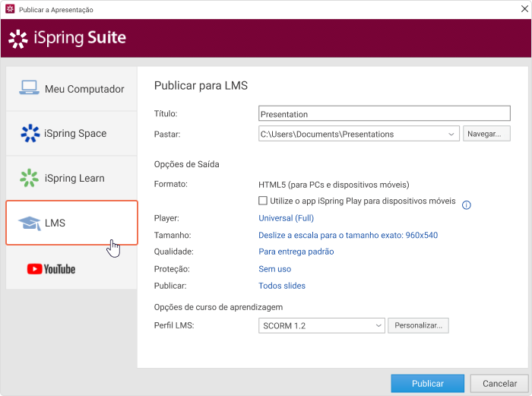Switch to the YouTube publishing tab
Screen dimensions: 532x396
click(71, 268)
